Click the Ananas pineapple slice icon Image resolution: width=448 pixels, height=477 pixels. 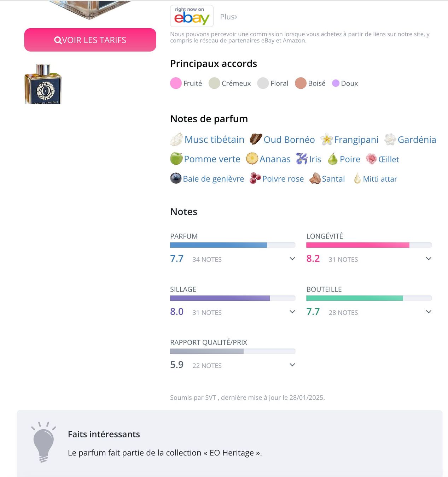pos(252,159)
